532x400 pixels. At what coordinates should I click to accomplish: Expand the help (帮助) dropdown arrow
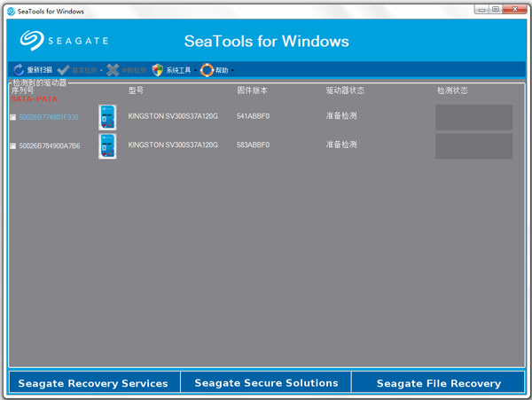pyautogui.click(x=232, y=71)
